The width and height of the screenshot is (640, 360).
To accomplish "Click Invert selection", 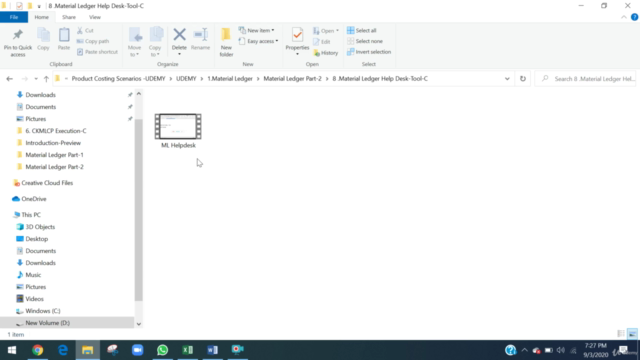I will [369, 52].
